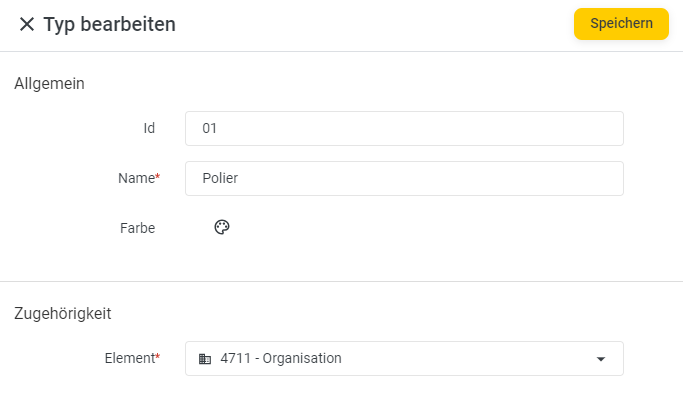Select the Zugehörigkeit section heading
This screenshot has width=683, height=397.
coord(63,313)
